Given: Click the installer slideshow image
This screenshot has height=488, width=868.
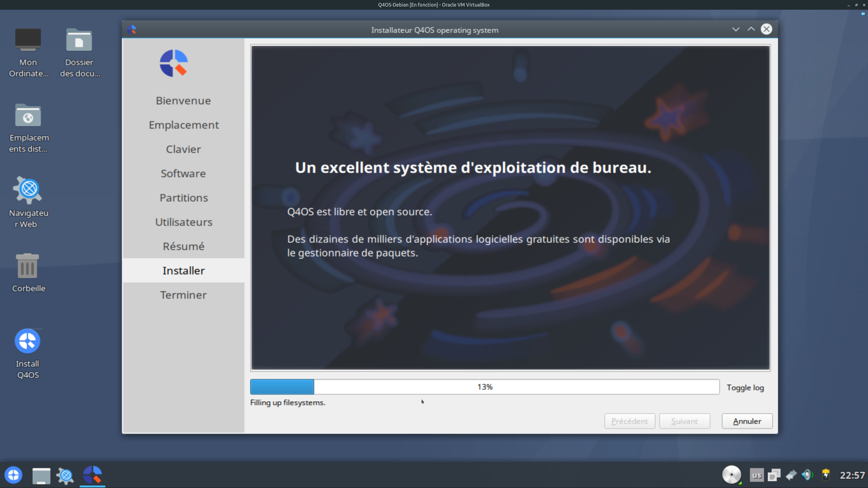Looking at the screenshot, I should [510, 207].
